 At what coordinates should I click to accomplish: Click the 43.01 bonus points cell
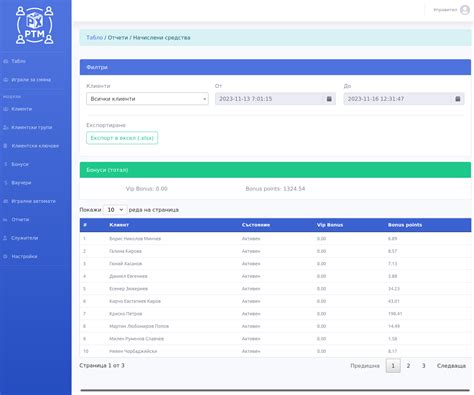pyautogui.click(x=394, y=301)
